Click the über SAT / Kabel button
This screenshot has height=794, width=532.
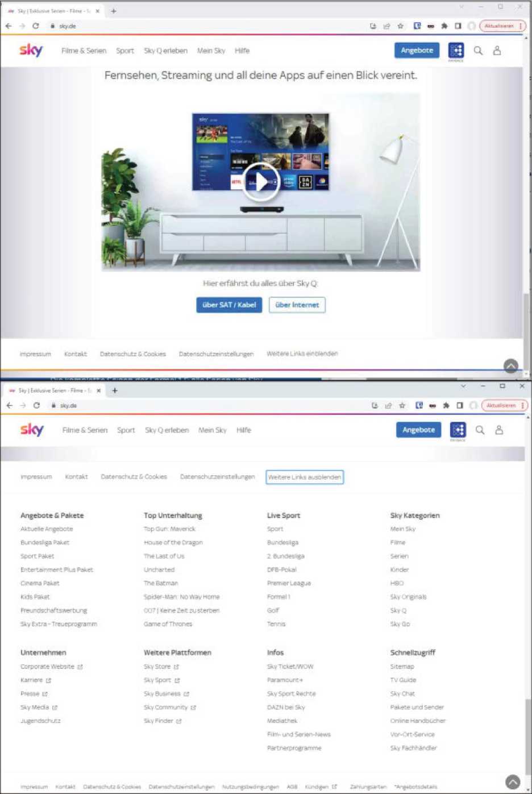pos(229,305)
